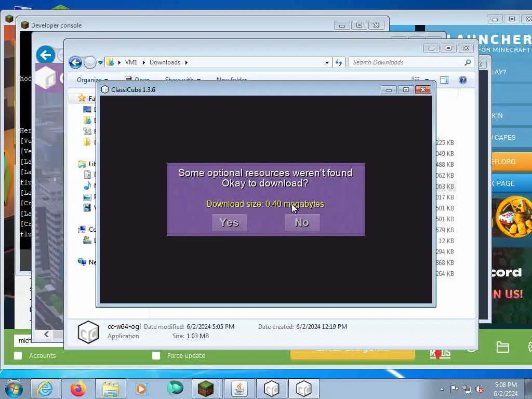Open the address bar history dropdown
This screenshot has height=399, width=532.
tap(327, 62)
